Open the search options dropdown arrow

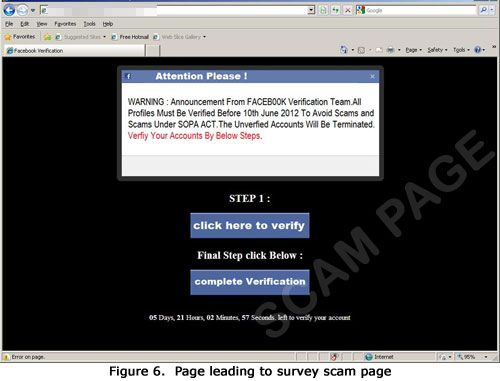point(492,10)
